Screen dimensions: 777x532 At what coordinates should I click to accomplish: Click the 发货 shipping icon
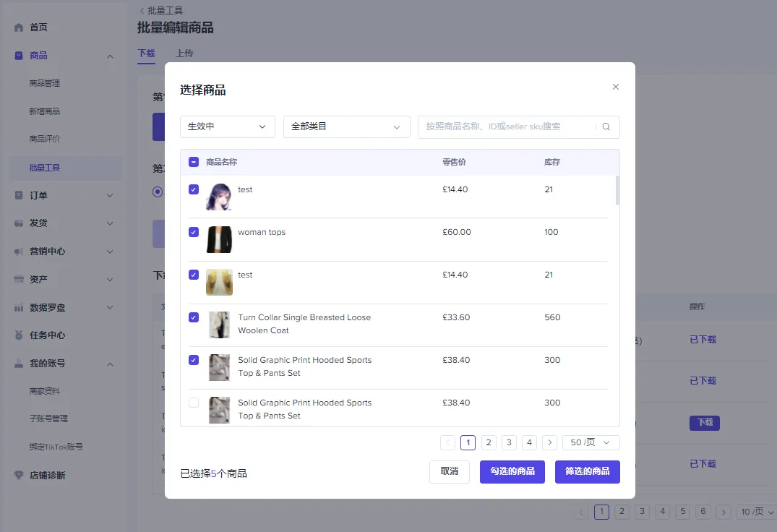18,223
